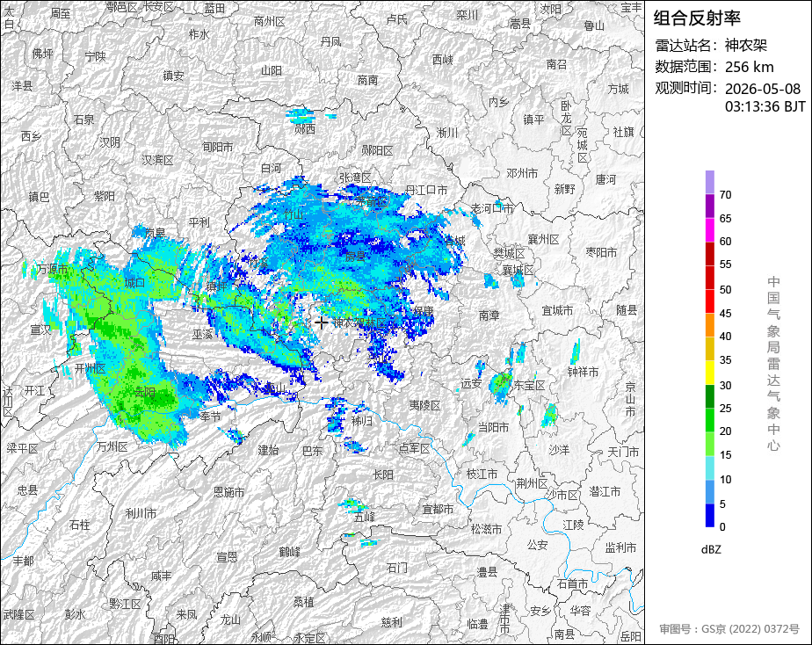Click the "云阳" label in green echo

[x=145, y=392]
